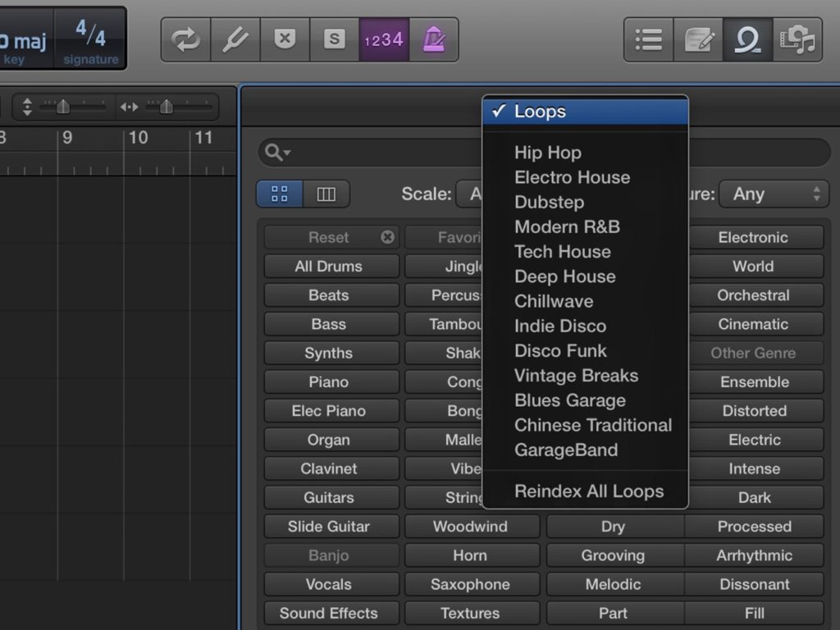Adjust the horizontal zoom slider
Image resolution: width=840 pixels, height=630 pixels.
[166, 107]
